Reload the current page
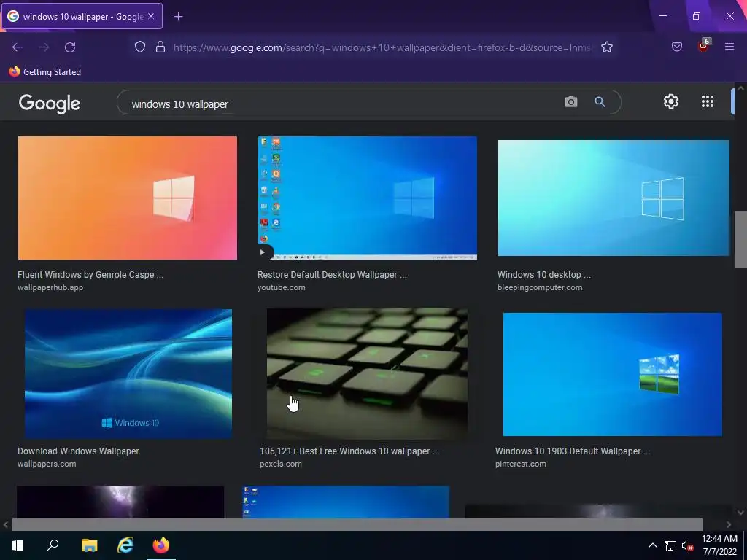 coord(70,47)
